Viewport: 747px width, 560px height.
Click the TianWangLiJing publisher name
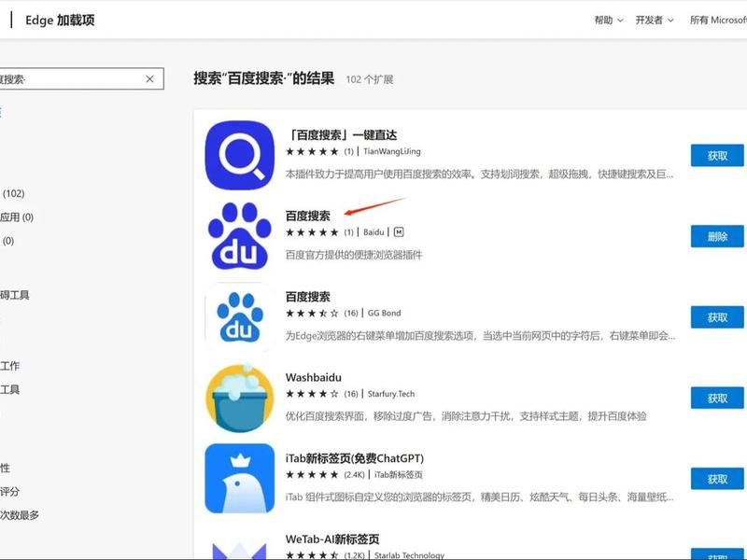(x=392, y=151)
